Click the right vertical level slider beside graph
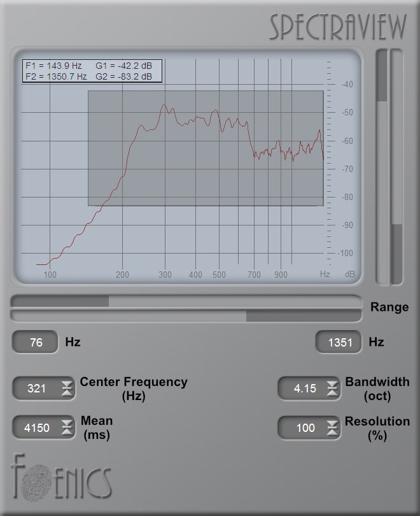 [x=396, y=166]
